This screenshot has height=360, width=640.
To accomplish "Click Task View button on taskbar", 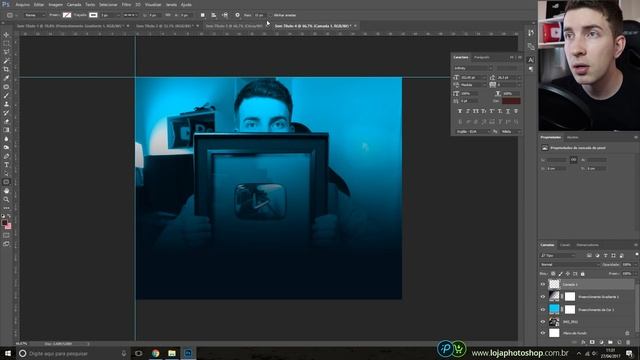I will click(138, 353).
